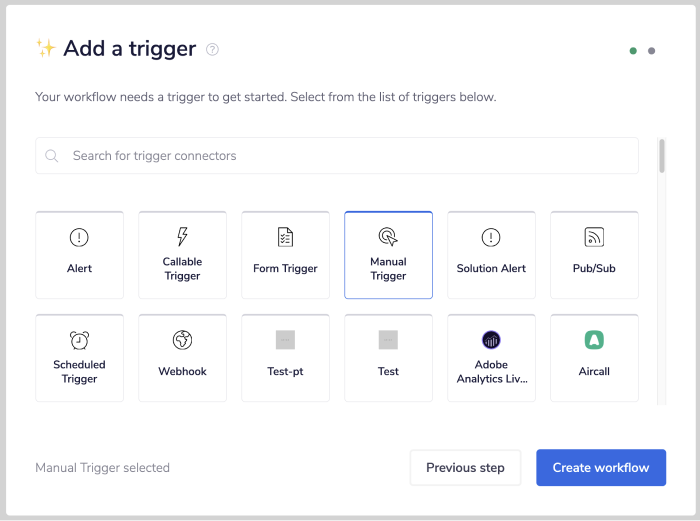
Task: Focus the Search for trigger connectors field
Action: 340,156
